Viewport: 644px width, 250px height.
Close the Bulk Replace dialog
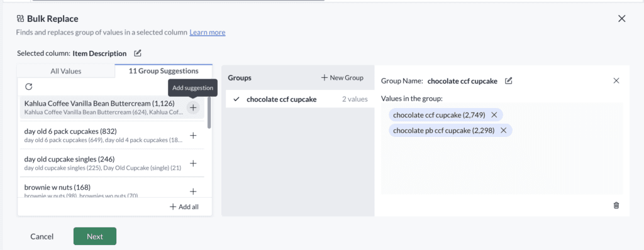pyautogui.click(x=622, y=18)
